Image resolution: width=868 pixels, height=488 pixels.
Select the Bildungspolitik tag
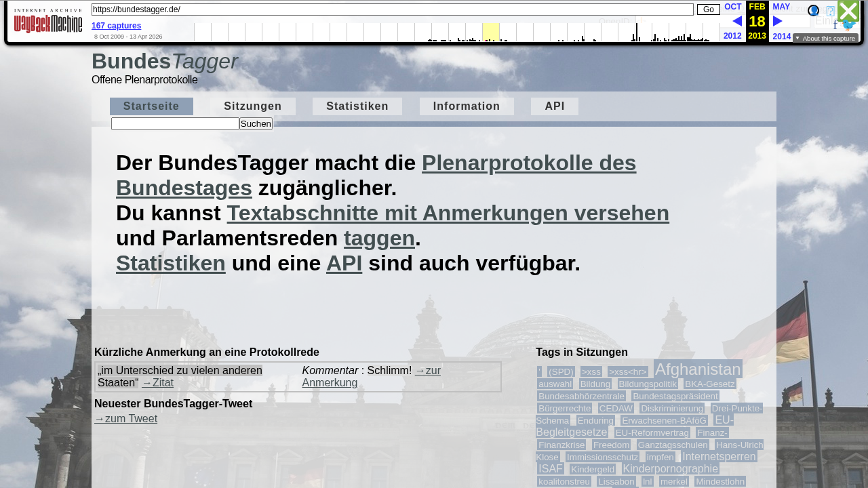[648, 384]
